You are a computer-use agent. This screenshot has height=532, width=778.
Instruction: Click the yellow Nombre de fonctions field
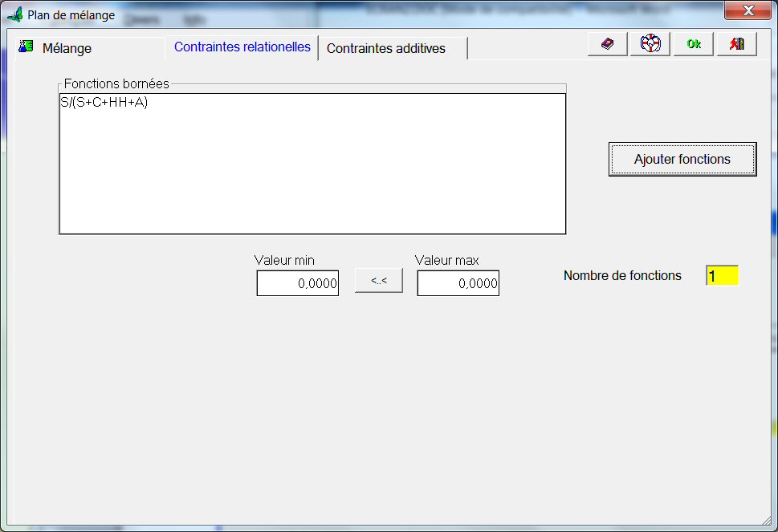(x=722, y=276)
